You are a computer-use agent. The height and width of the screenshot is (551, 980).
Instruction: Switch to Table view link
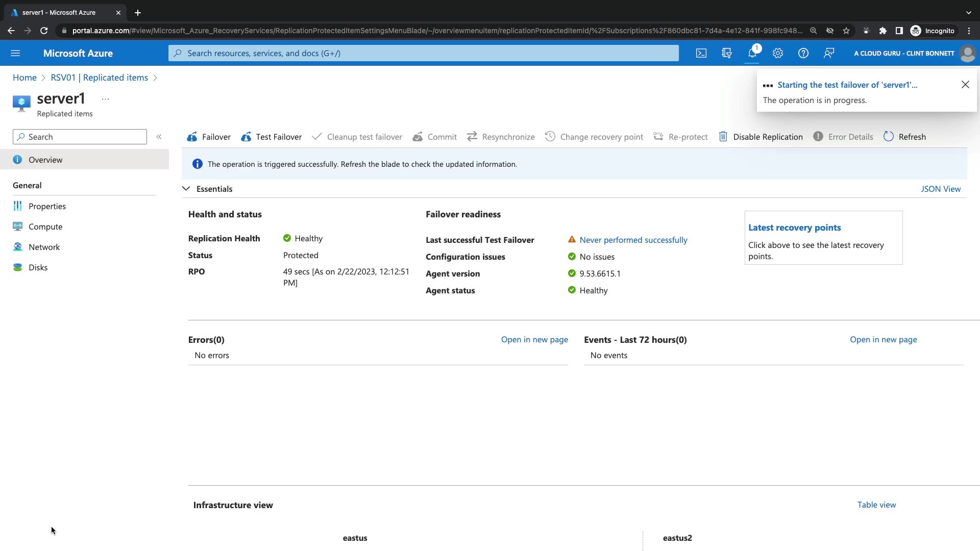[876, 505]
